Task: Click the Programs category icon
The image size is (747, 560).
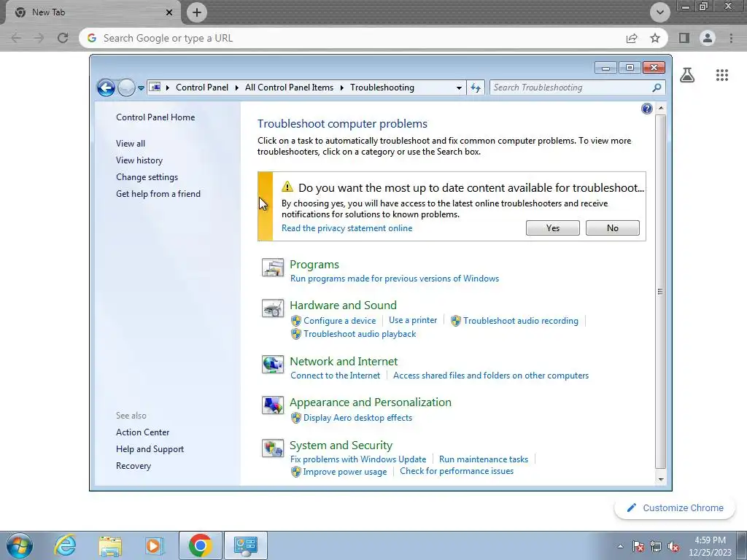Action: tap(273, 267)
